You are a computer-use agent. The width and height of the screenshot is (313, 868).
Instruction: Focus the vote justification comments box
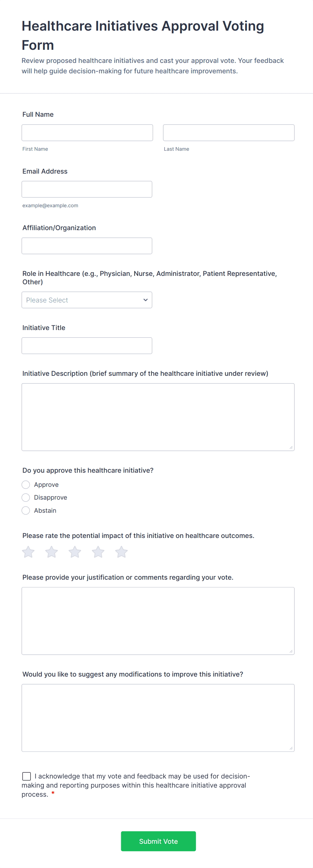[x=158, y=621]
